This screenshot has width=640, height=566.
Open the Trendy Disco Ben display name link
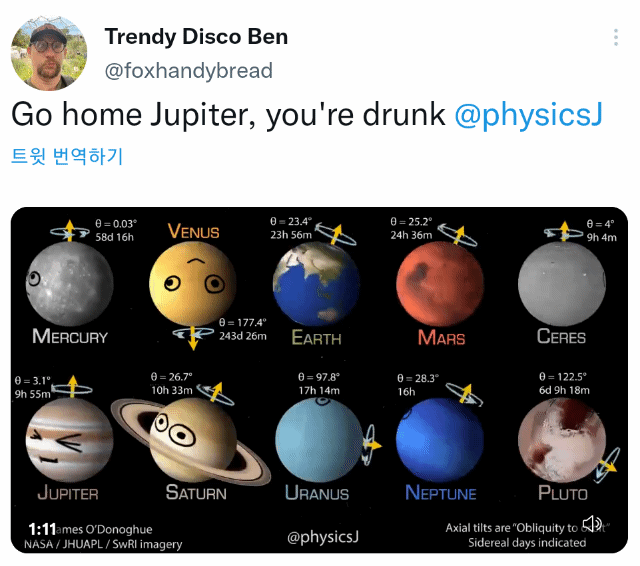point(196,37)
